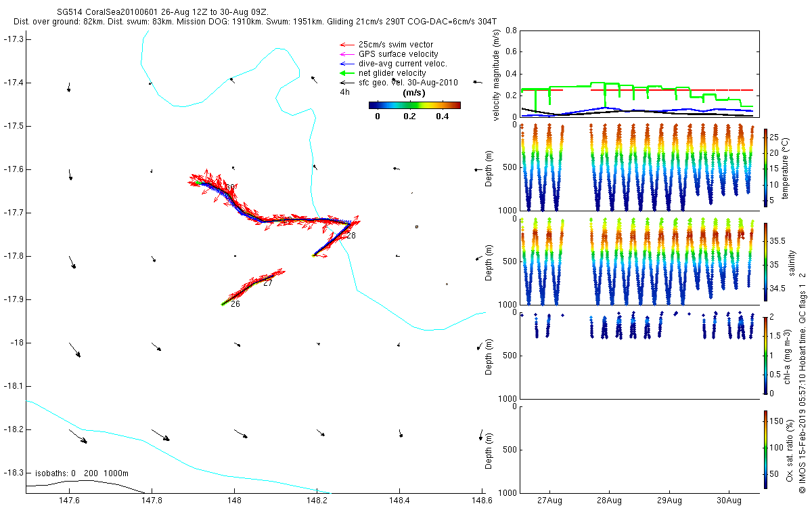Click the 30Aug time axis tick label
Image resolution: width=812 pixels, height=508 pixels.
pyautogui.click(x=729, y=501)
